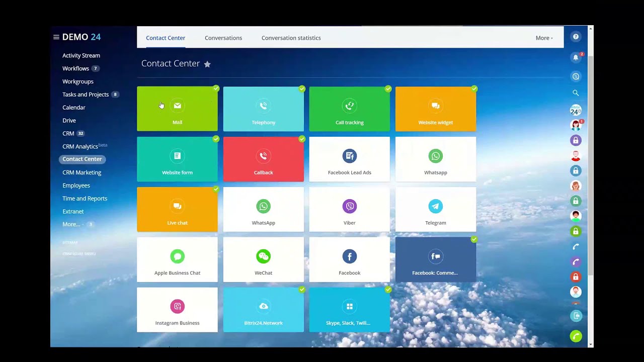Open the Facebook messenger tile

(x=349, y=259)
